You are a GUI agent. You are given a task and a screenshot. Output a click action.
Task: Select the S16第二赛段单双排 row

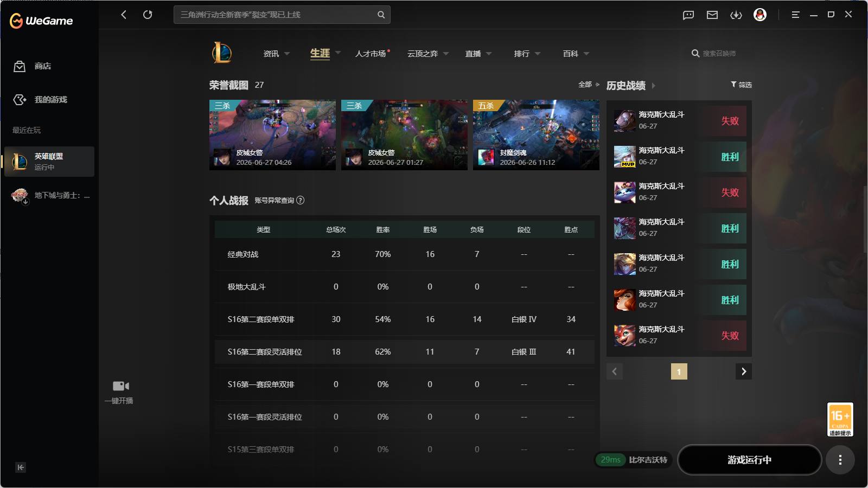click(x=404, y=319)
